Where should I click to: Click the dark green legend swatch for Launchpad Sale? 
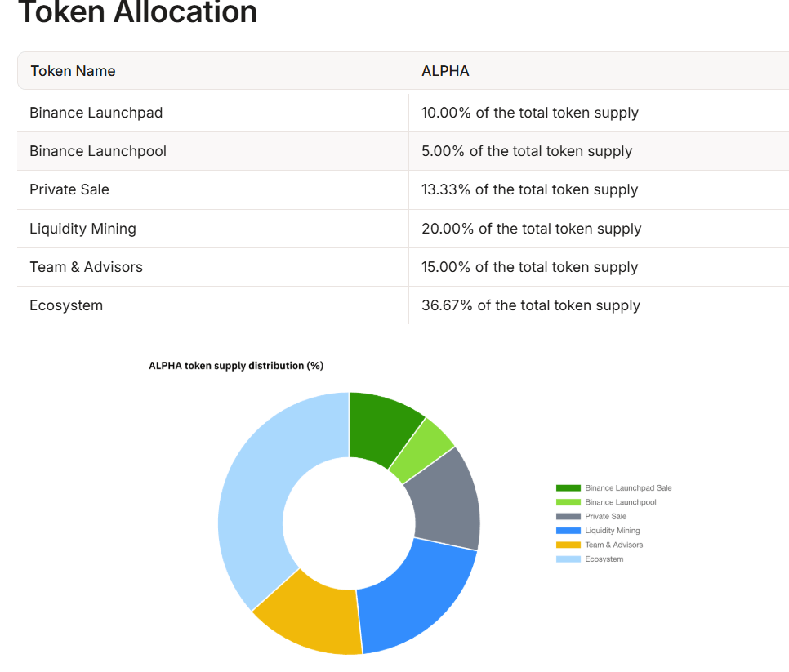(568, 488)
